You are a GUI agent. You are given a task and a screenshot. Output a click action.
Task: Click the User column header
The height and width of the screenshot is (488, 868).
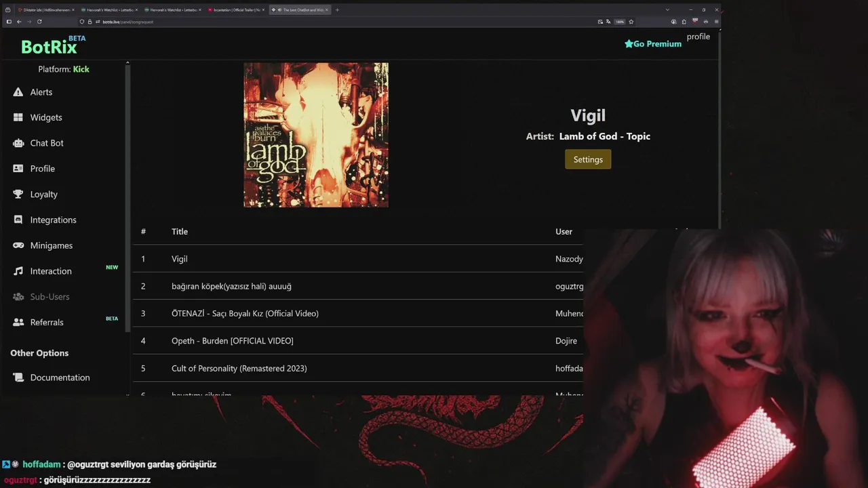pos(564,232)
